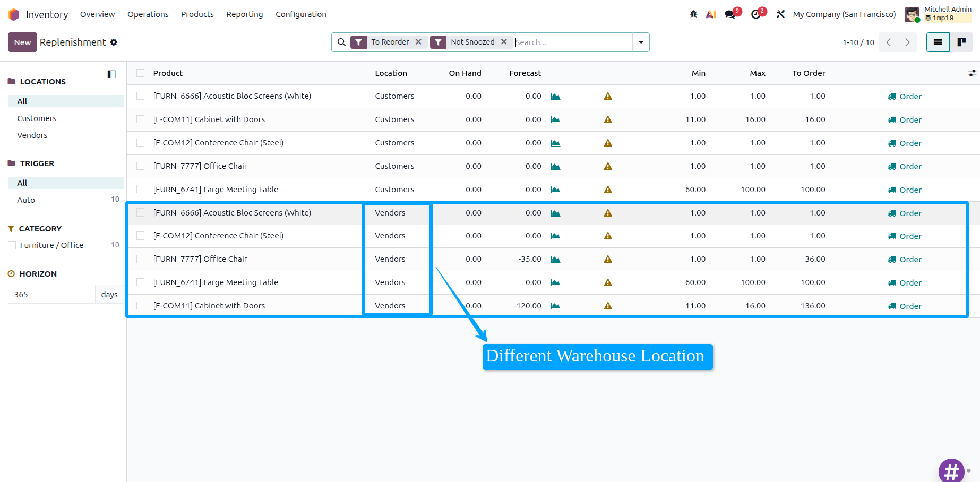
Task: Tick checkbox for Vendors Acoustic Bloc Screens row
Action: 140,213
